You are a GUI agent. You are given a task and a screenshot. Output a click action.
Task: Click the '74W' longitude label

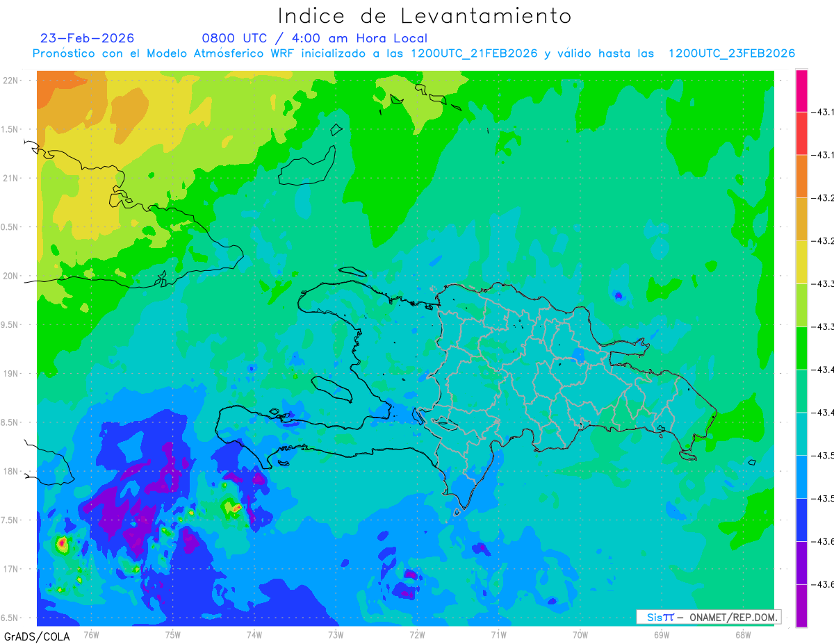click(x=254, y=634)
